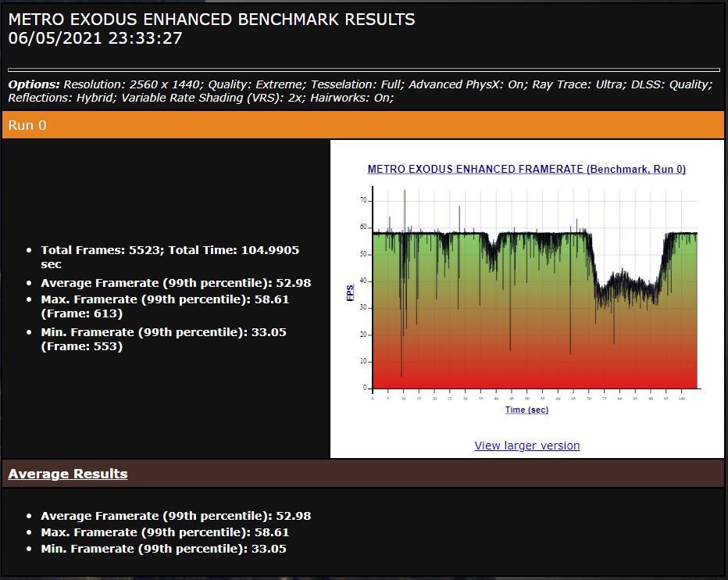Select the "Quality: Extreme;" option text
The image size is (728, 580).
(x=257, y=84)
